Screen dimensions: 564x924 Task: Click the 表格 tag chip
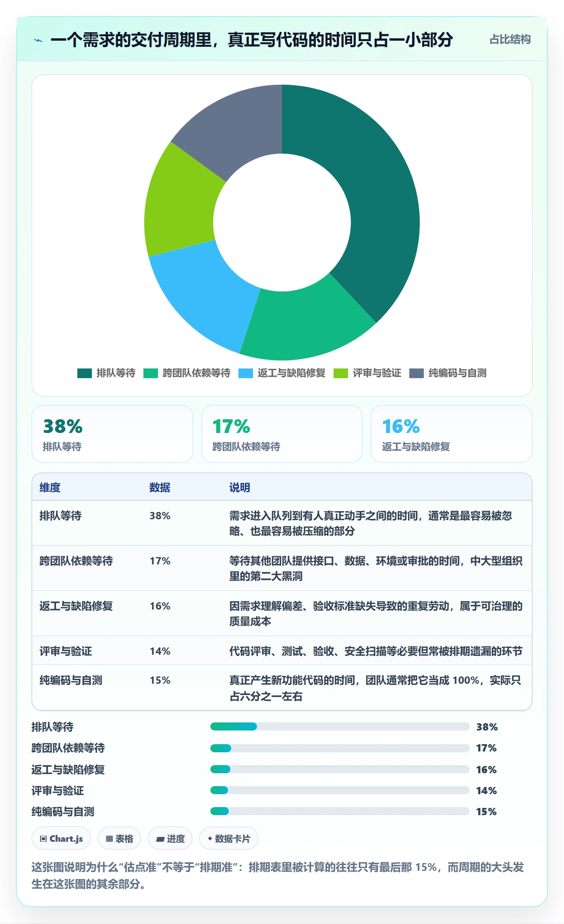click(x=119, y=839)
